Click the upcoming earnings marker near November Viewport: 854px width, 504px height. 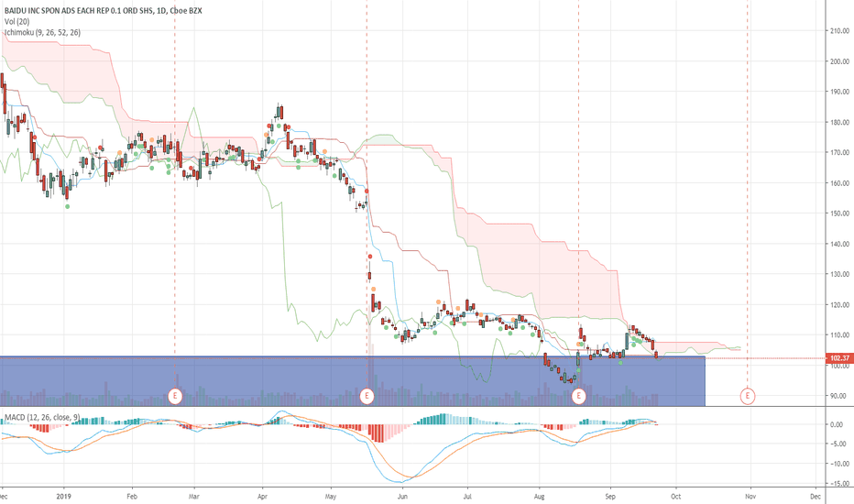748,396
